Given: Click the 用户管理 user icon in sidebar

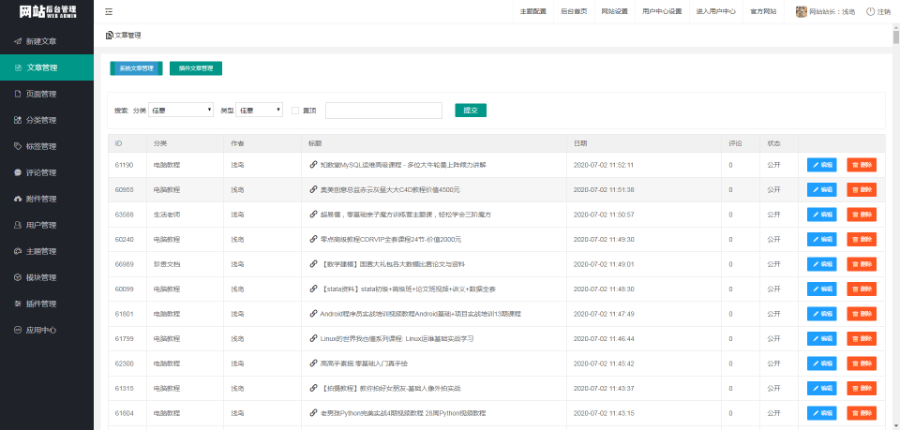Looking at the screenshot, I should (17, 225).
